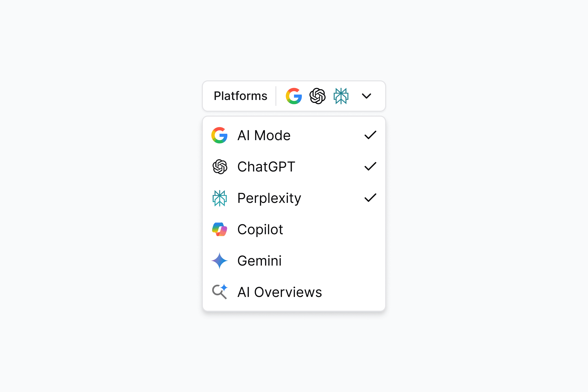Click the Google G icon in the toolbar

(x=294, y=96)
